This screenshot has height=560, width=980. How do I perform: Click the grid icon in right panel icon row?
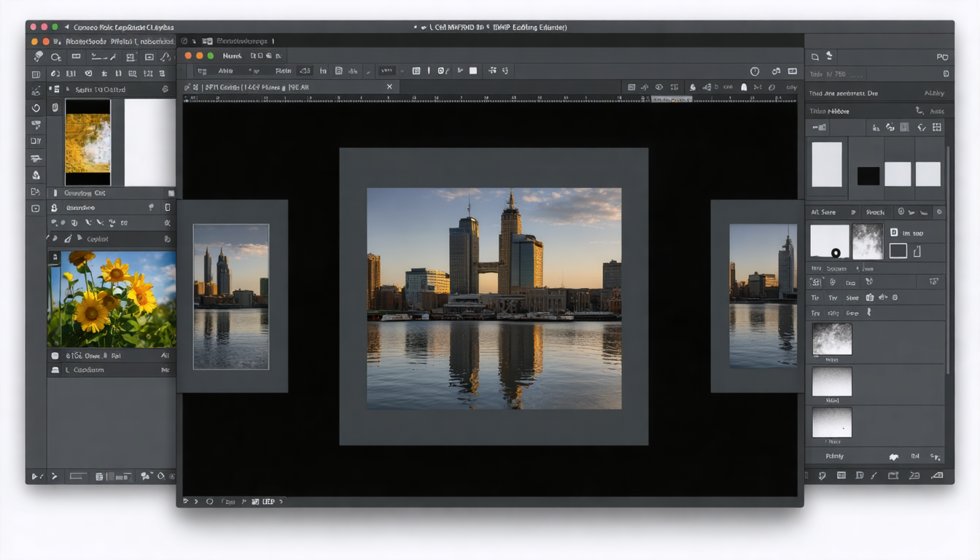coord(937,127)
